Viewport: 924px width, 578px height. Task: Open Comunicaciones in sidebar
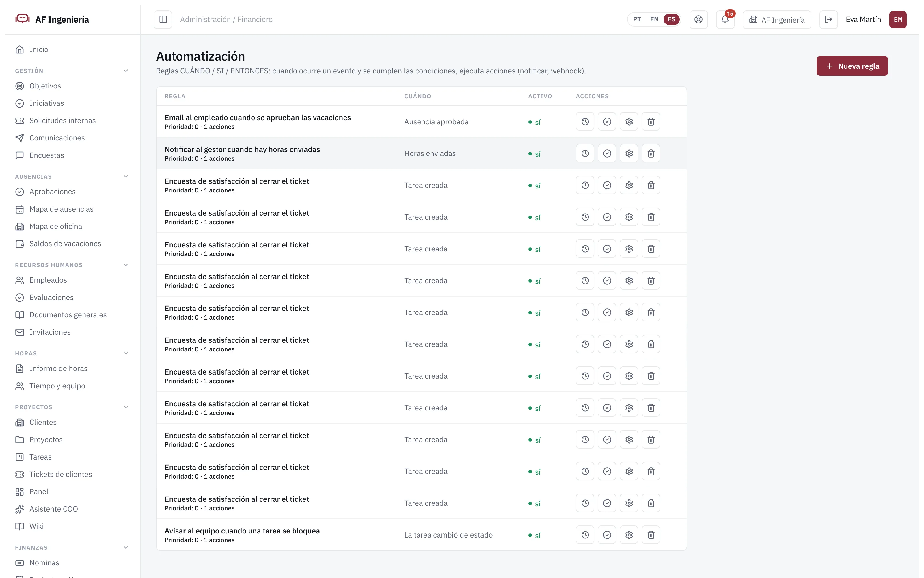point(57,138)
